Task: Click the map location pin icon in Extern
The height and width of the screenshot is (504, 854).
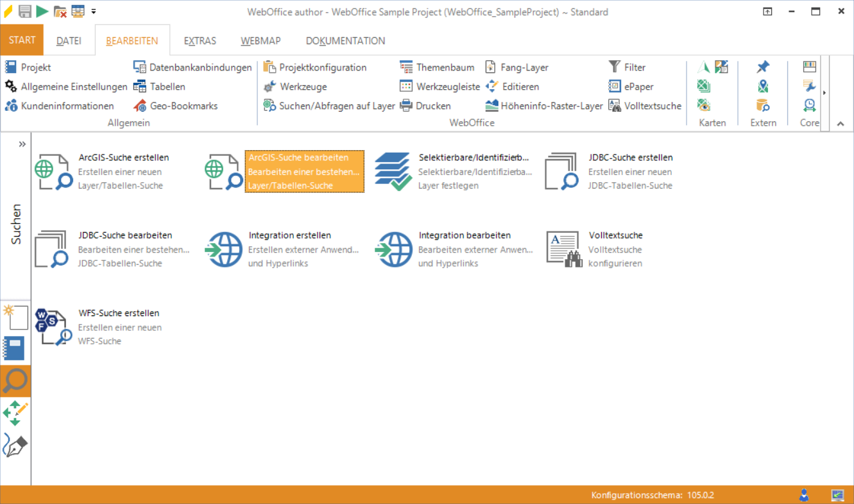Action: (763, 86)
